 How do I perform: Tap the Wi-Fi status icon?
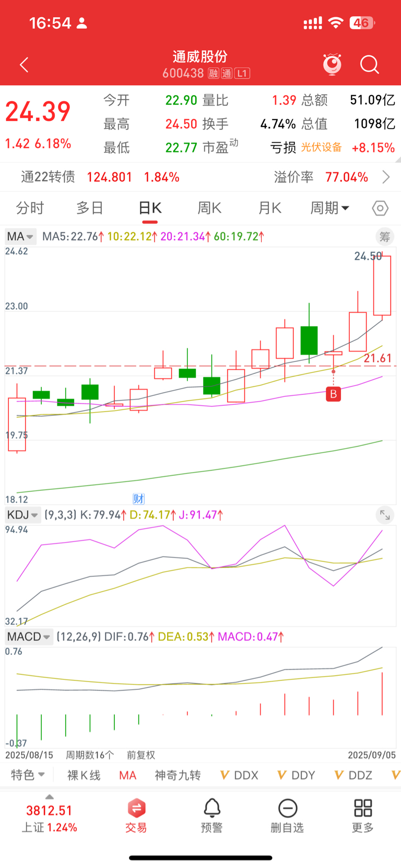pyautogui.click(x=336, y=23)
